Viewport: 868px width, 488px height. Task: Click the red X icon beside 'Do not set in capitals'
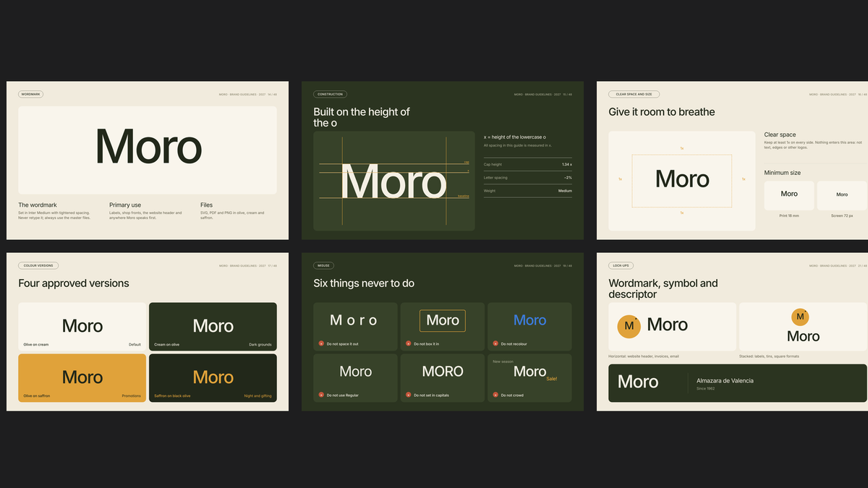click(x=408, y=395)
